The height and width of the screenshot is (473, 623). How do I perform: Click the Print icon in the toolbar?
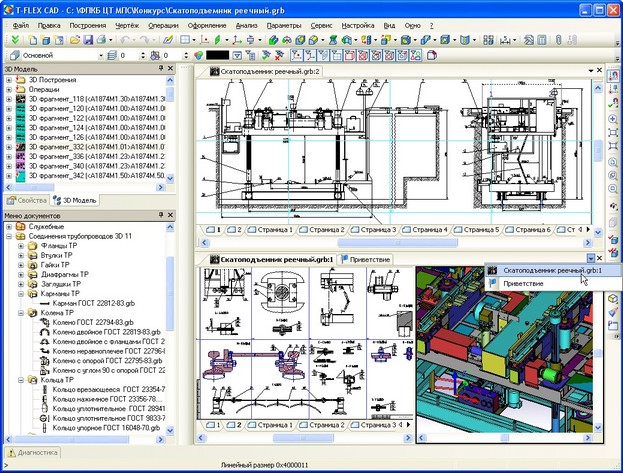[101, 40]
